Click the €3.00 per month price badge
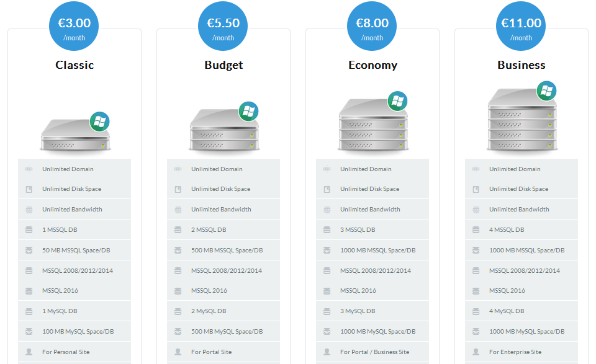The width and height of the screenshot is (596, 364). [74, 26]
